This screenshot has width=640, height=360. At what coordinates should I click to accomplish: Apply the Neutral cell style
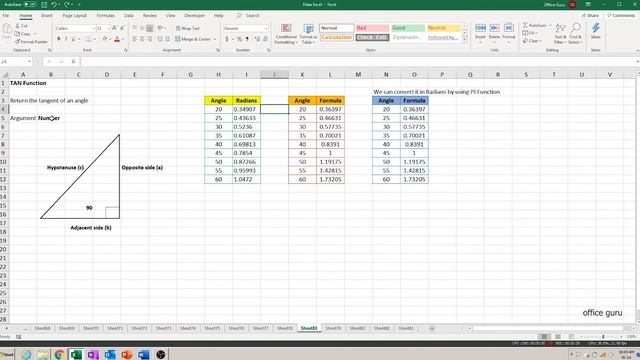(x=444, y=28)
